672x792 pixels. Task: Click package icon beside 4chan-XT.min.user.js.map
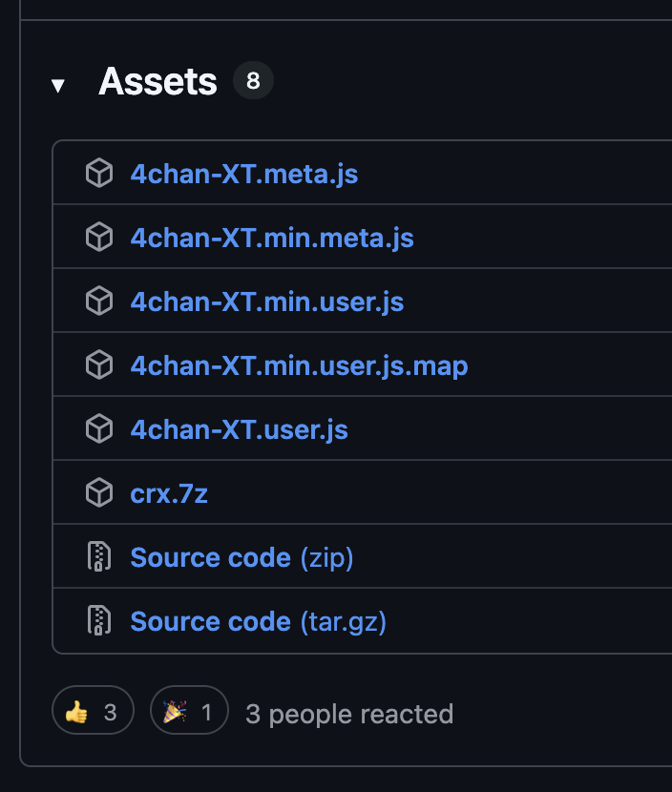pos(99,365)
